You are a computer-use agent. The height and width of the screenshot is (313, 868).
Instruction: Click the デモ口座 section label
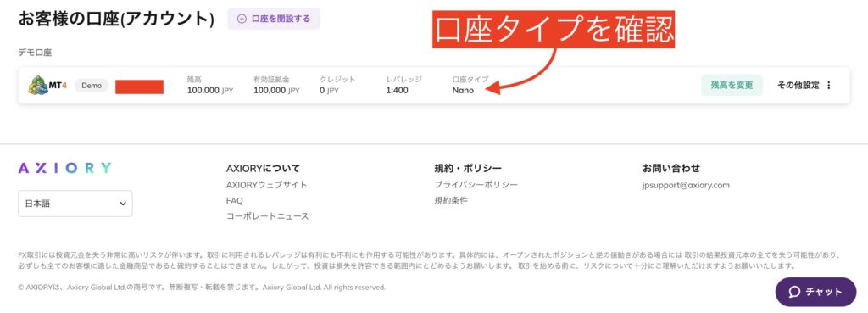pyautogui.click(x=35, y=53)
